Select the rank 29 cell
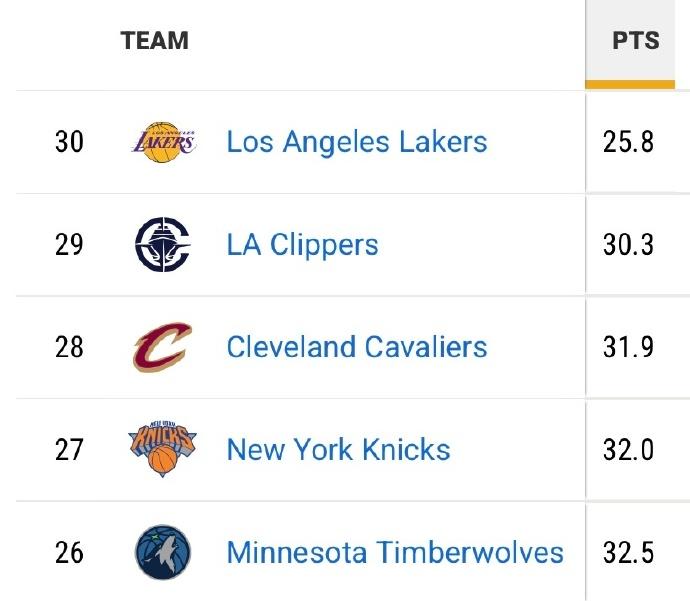Viewport: 690px width, 601px height. click(69, 245)
